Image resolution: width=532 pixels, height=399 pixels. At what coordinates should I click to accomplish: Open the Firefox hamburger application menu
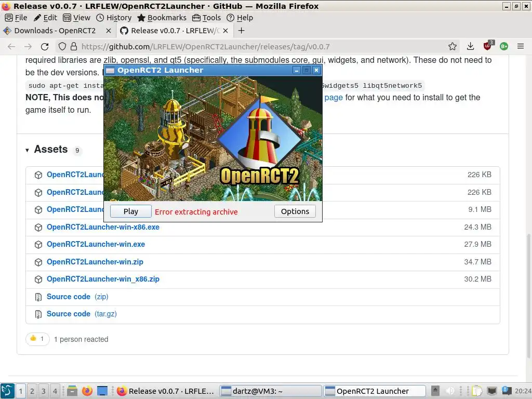coord(521,46)
